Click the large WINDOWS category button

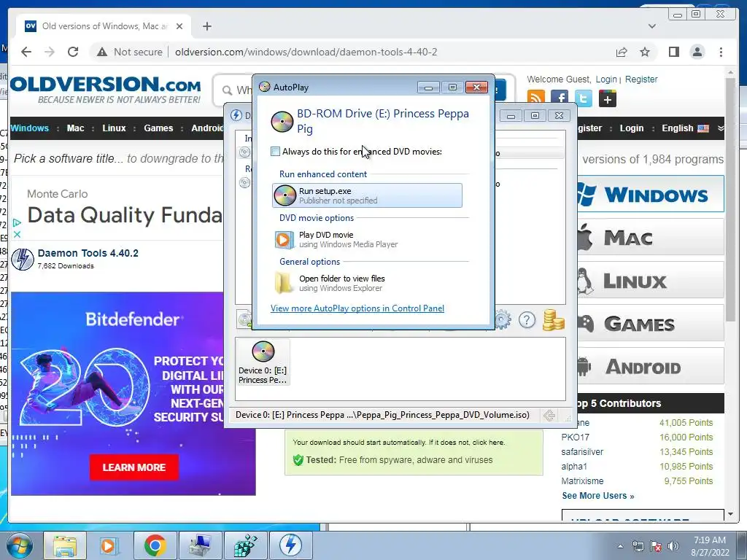tap(650, 194)
